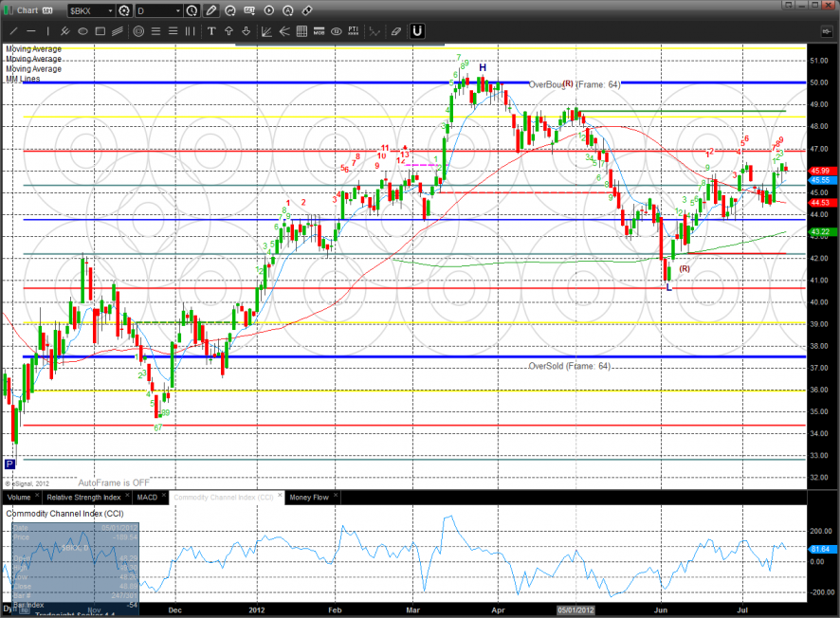Viewport: 840px width, 618px height.
Task: Click the link icon at toolbar right
Action: pyautogui.click(x=307, y=10)
